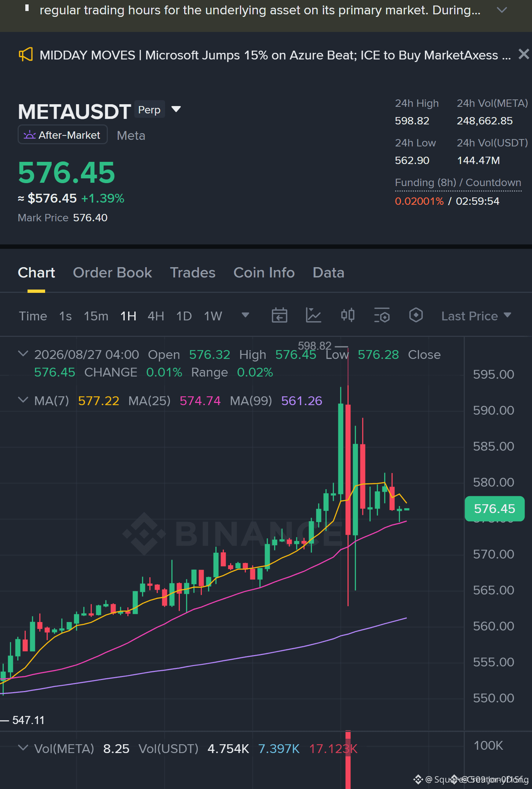This screenshot has height=789, width=532.
Task: Tap the MA(7) value 577.22
Action: click(x=98, y=401)
